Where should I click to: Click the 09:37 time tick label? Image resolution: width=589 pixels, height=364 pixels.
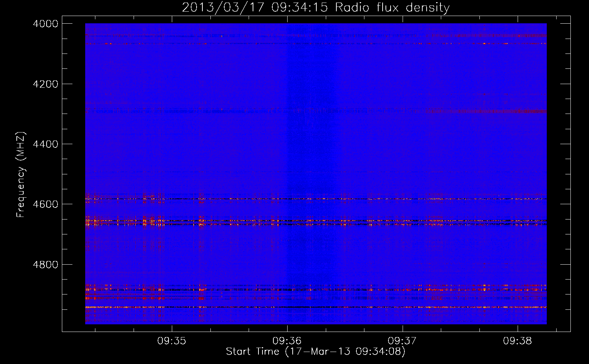click(402, 341)
